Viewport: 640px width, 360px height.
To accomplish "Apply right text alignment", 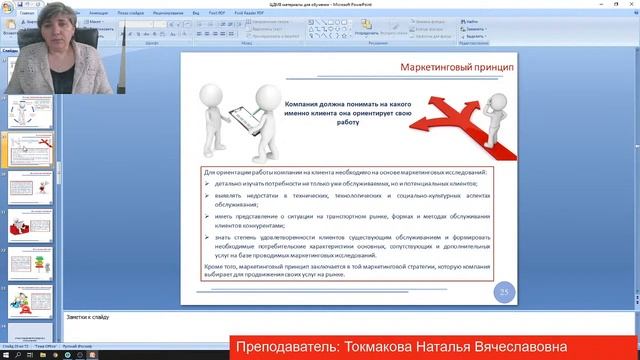I will (215, 34).
